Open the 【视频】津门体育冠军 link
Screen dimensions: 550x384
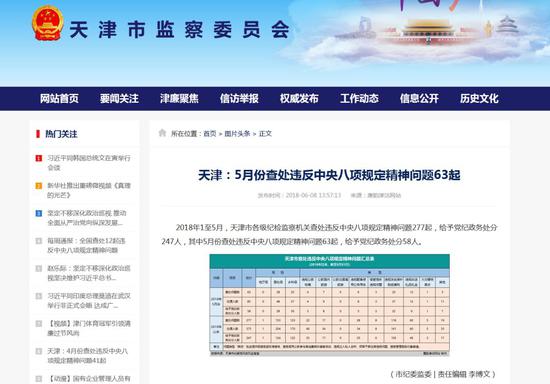[89, 328]
